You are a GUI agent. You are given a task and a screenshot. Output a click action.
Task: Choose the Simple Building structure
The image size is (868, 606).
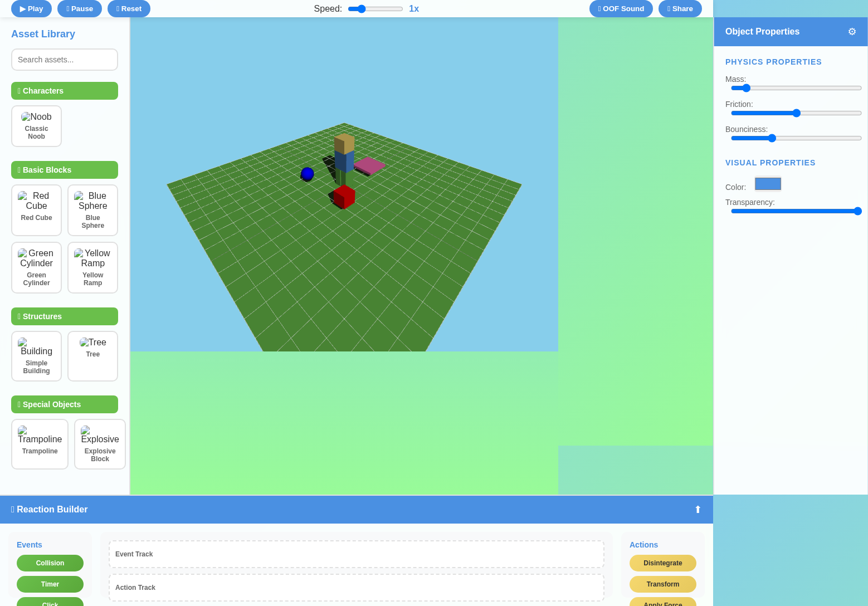[x=36, y=356]
